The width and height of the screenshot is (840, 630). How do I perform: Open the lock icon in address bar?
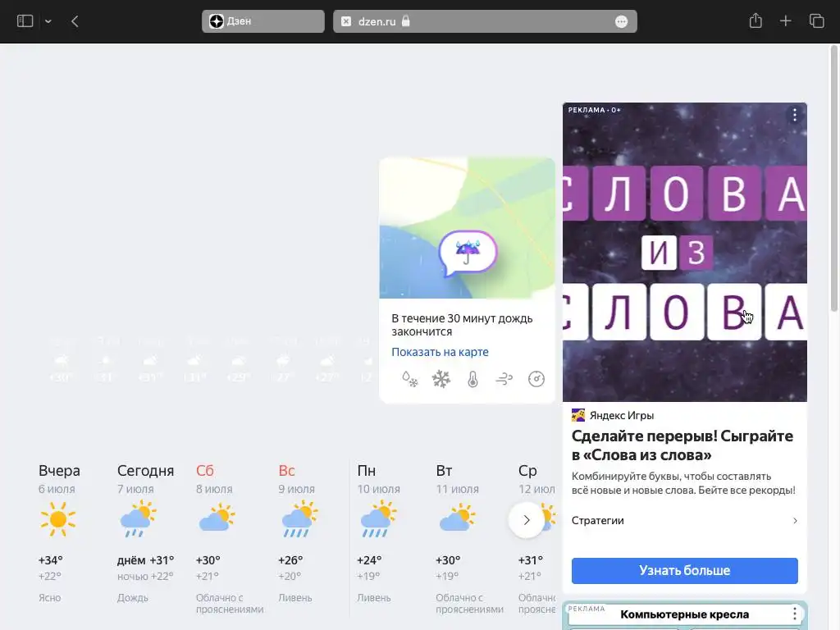tap(405, 21)
